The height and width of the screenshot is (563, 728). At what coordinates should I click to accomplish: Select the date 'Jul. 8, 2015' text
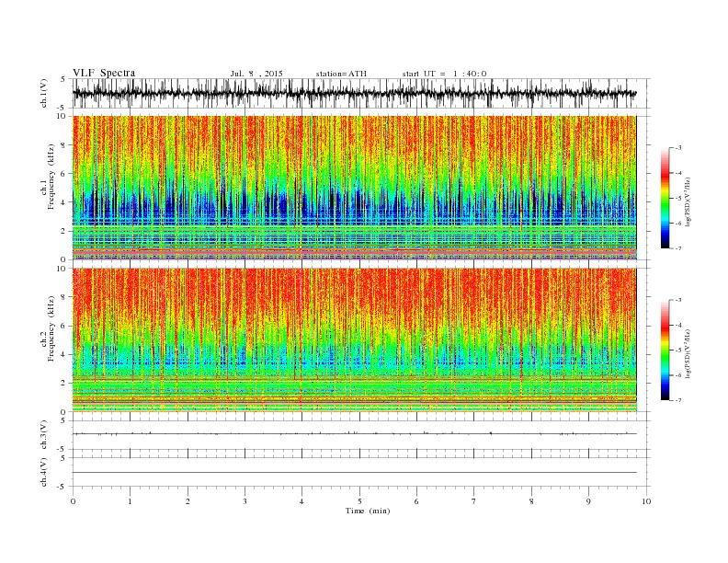click(256, 74)
